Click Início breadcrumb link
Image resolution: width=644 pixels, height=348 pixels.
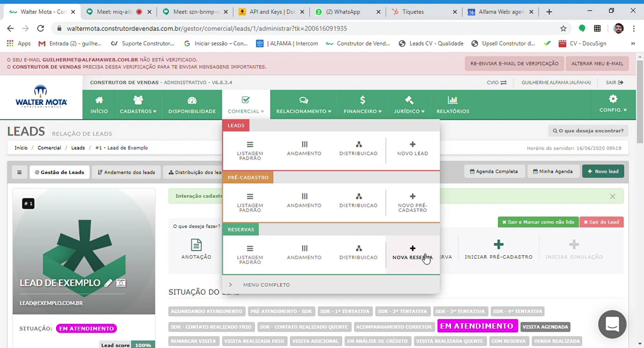pyautogui.click(x=21, y=148)
